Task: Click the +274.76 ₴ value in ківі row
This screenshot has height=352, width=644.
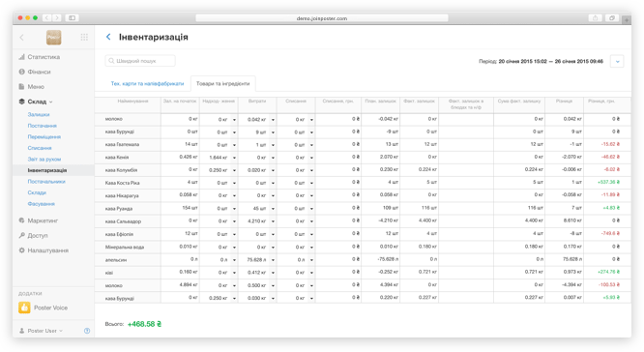Action: (608, 272)
